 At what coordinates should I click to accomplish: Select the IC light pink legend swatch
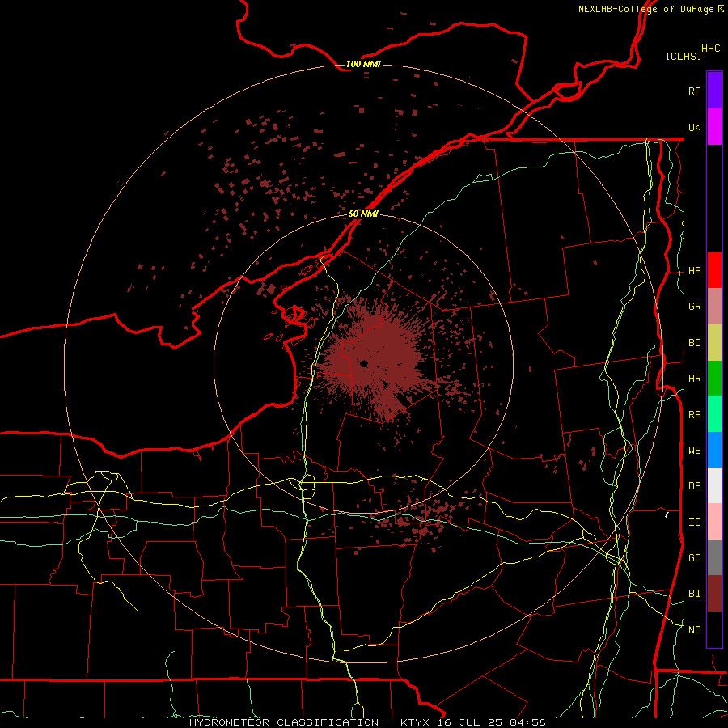click(714, 522)
